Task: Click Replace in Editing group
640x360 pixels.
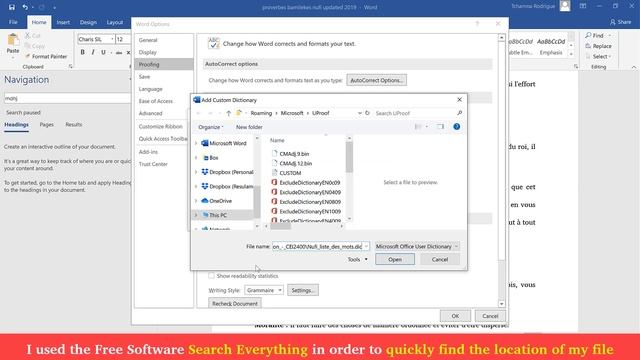Action: tap(598, 46)
